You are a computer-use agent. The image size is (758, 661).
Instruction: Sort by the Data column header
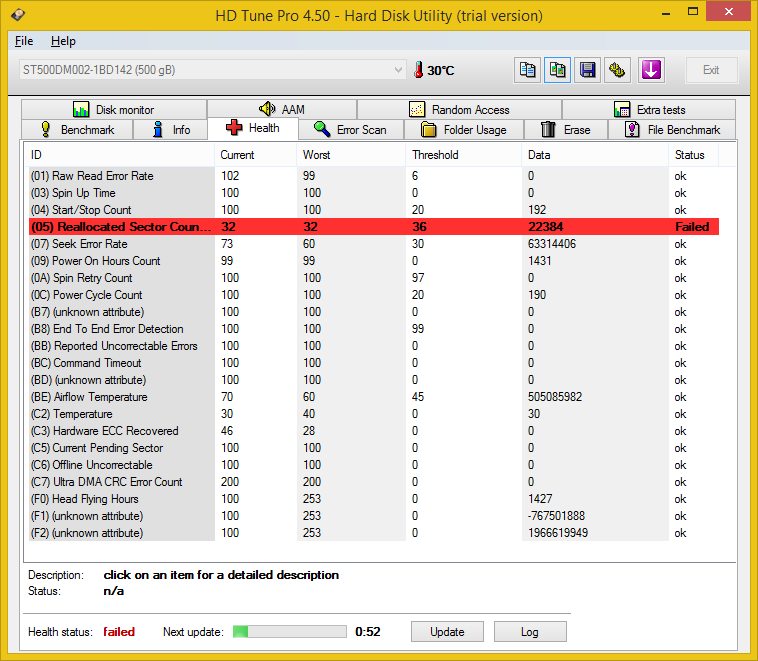pyautogui.click(x=595, y=155)
